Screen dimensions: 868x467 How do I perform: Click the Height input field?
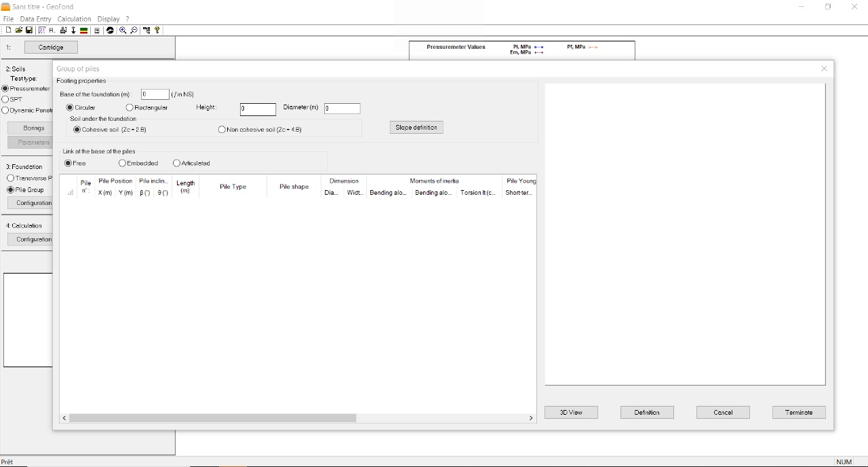tap(258, 109)
